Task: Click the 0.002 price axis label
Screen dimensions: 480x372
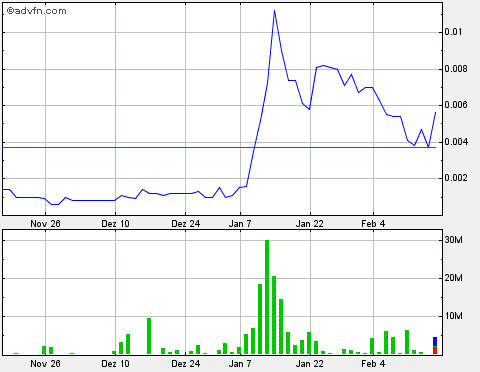Action: point(456,178)
